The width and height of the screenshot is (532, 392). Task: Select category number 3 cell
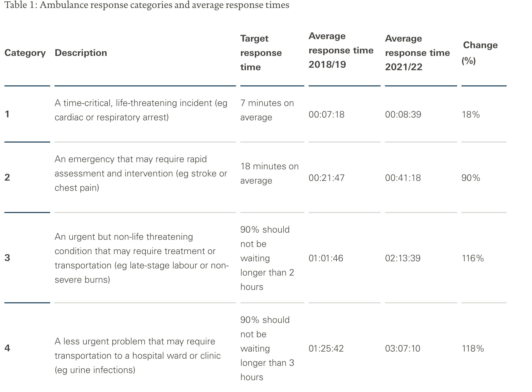(x=7, y=258)
